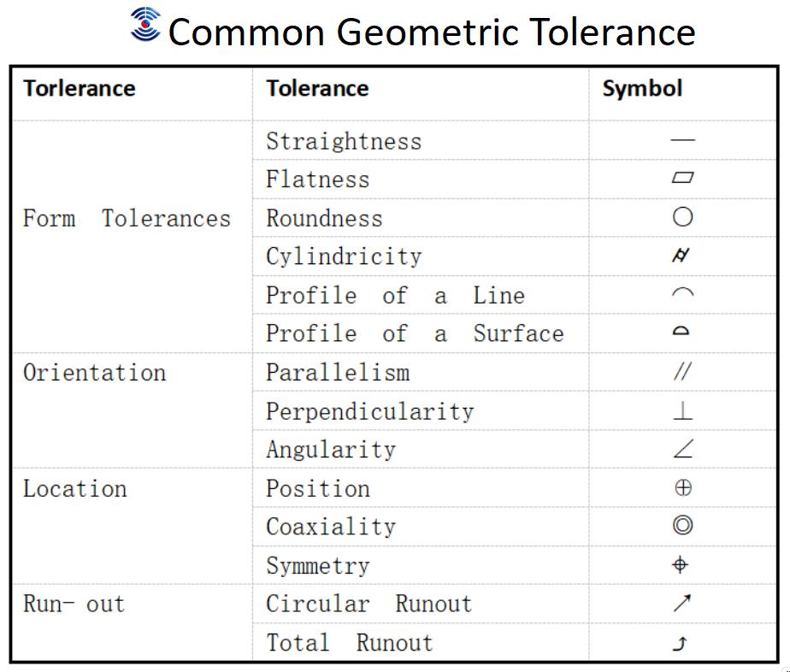Click the Cylindricity symbol

pyautogui.click(x=681, y=256)
